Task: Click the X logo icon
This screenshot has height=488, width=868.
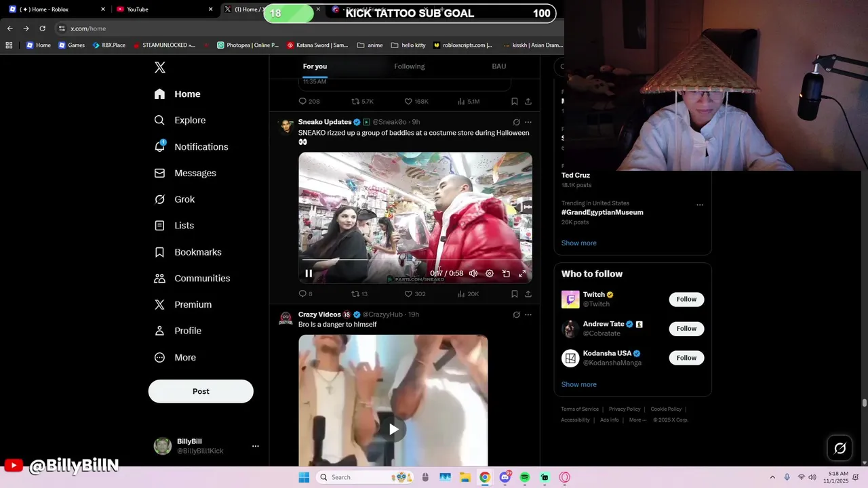Action: tap(160, 67)
